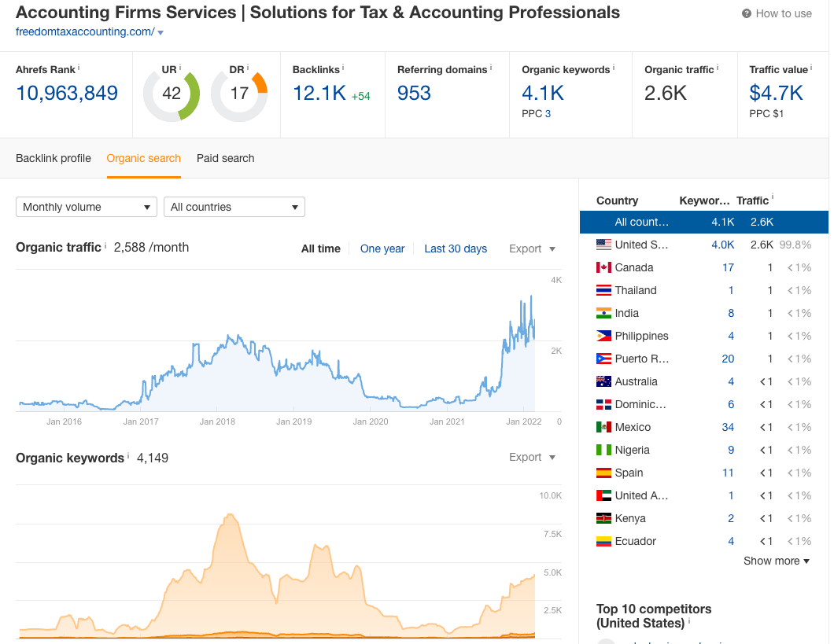Click Puerto Rico keywords count 20
Viewport: 834px width, 644px height.
tap(728, 359)
